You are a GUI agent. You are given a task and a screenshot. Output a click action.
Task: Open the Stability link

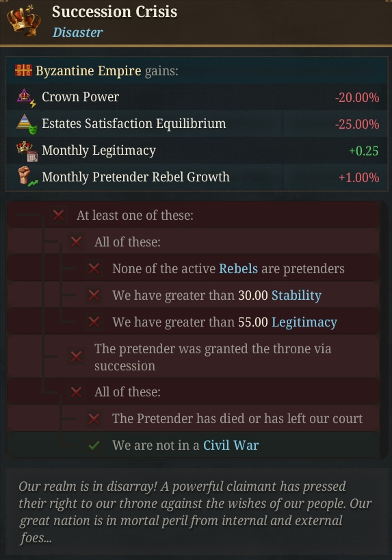pyautogui.click(x=296, y=296)
